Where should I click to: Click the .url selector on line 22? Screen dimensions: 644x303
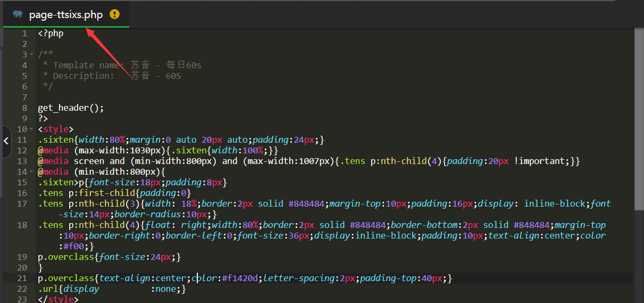point(48,289)
